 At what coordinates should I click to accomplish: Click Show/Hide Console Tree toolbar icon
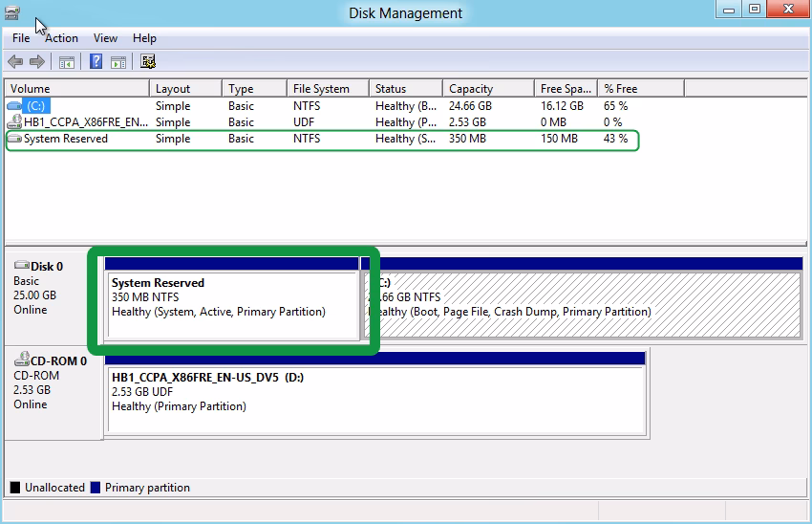tap(66, 62)
